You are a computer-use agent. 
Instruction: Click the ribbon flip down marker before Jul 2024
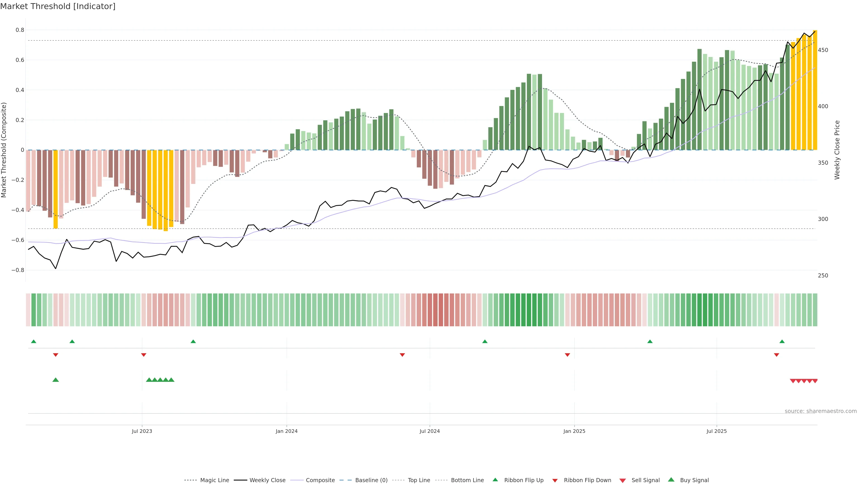coord(402,355)
